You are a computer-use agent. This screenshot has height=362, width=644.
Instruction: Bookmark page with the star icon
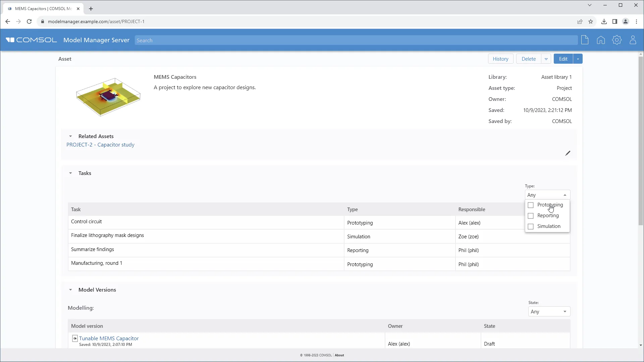591,21
